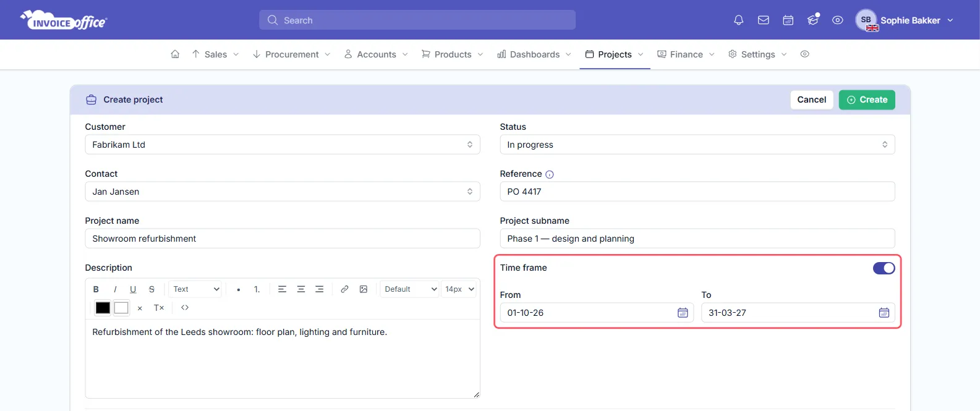Open the Finance menu
The width and height of the screenshot is (980, 411).
click(x=686, y=54)
